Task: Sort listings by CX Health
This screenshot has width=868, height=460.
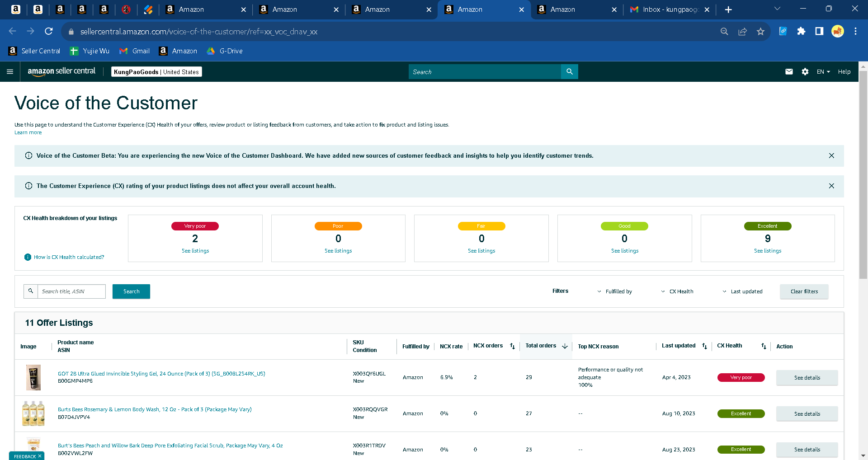Action: coord(764,346)
